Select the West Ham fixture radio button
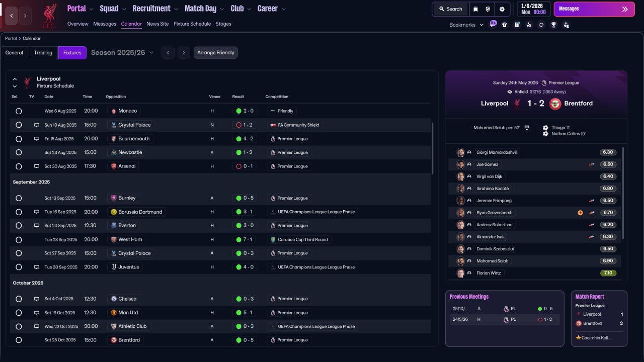This screenshot has height=362, width=644. coord(19,240)
